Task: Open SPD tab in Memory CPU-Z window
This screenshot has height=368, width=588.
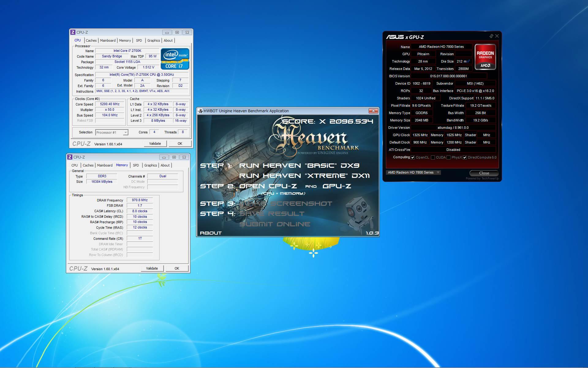Action: pos(136,165)
